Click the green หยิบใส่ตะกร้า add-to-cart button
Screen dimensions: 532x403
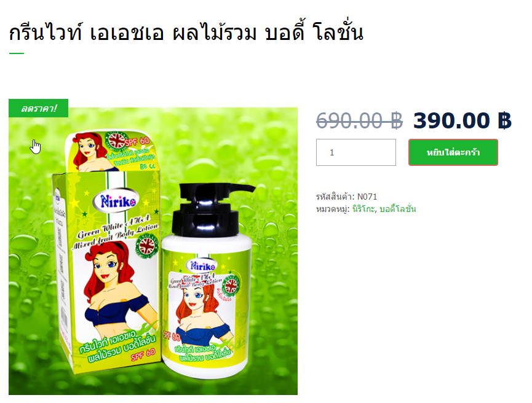pos(453,152)
